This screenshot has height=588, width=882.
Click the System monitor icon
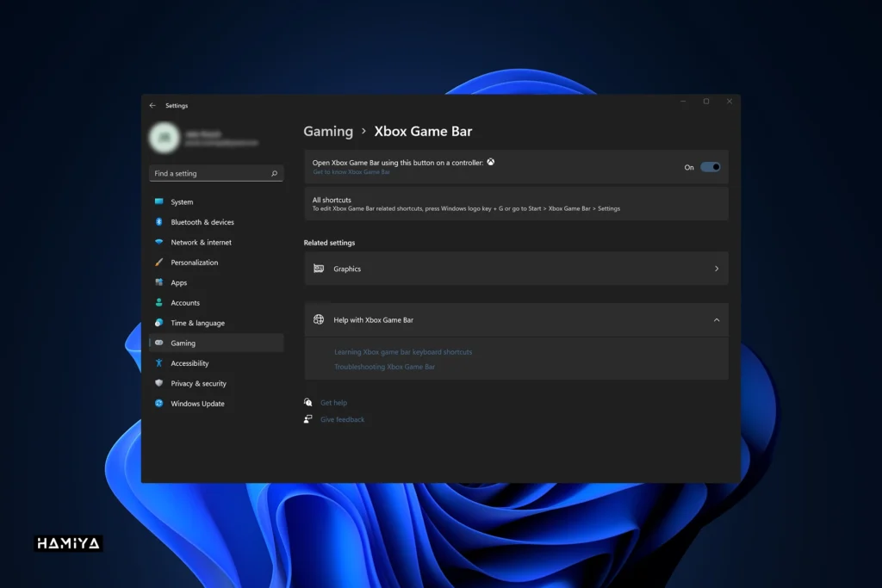[159, 201]
